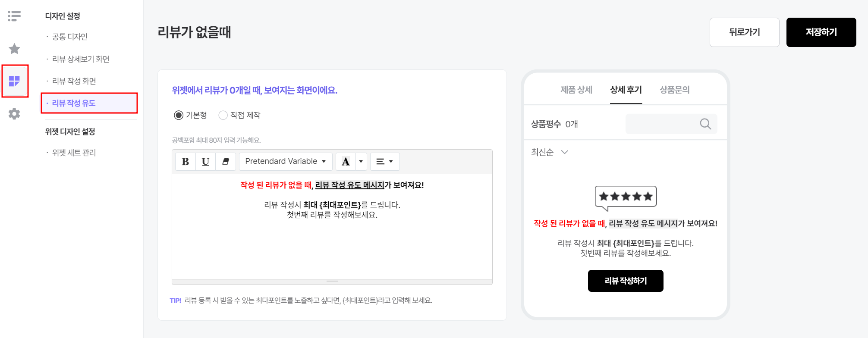Expand the 최신순 sort chevron

[x=564, y=152]
